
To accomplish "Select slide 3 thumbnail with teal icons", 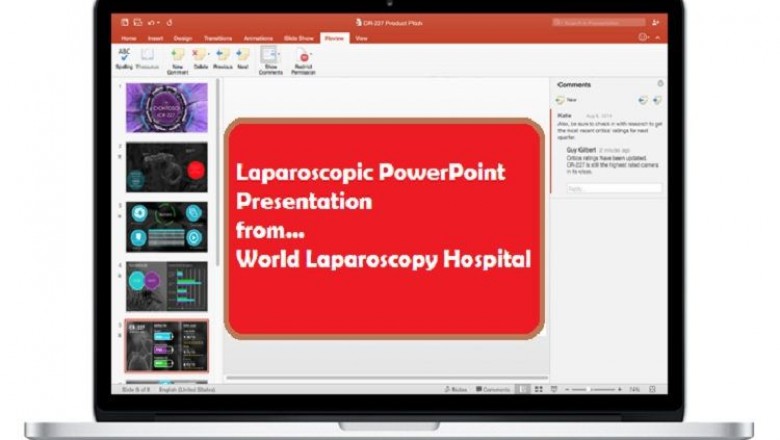I will 167,227.
